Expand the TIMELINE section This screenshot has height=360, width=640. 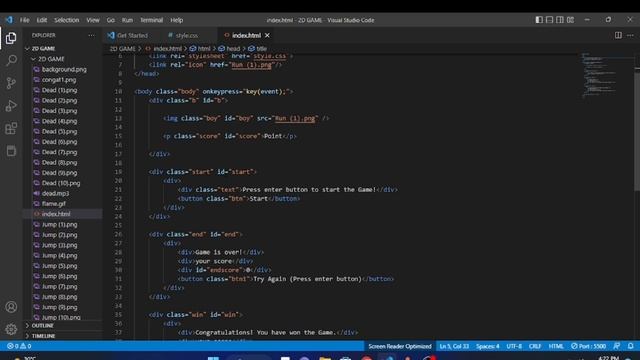(x=43, y=336)
